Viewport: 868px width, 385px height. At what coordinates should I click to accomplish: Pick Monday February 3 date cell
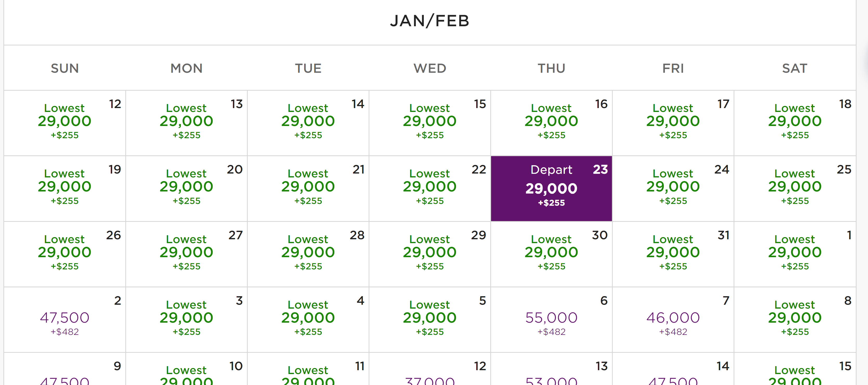click(186, 318)
